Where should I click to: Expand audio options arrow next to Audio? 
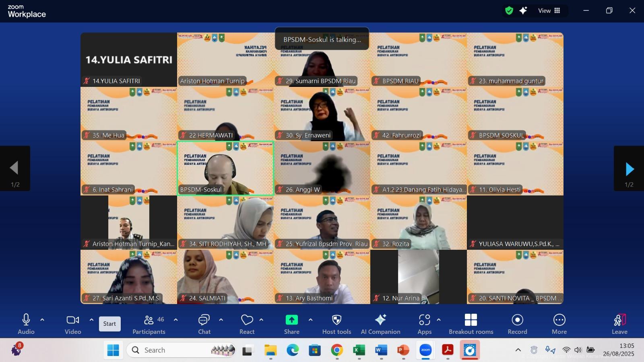click(42, 320)
